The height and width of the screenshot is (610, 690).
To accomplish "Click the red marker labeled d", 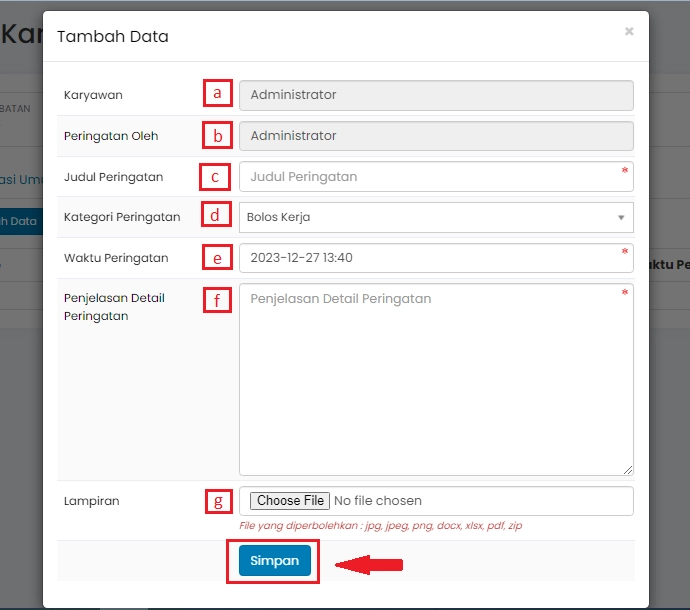I will (x=215, y=215).
